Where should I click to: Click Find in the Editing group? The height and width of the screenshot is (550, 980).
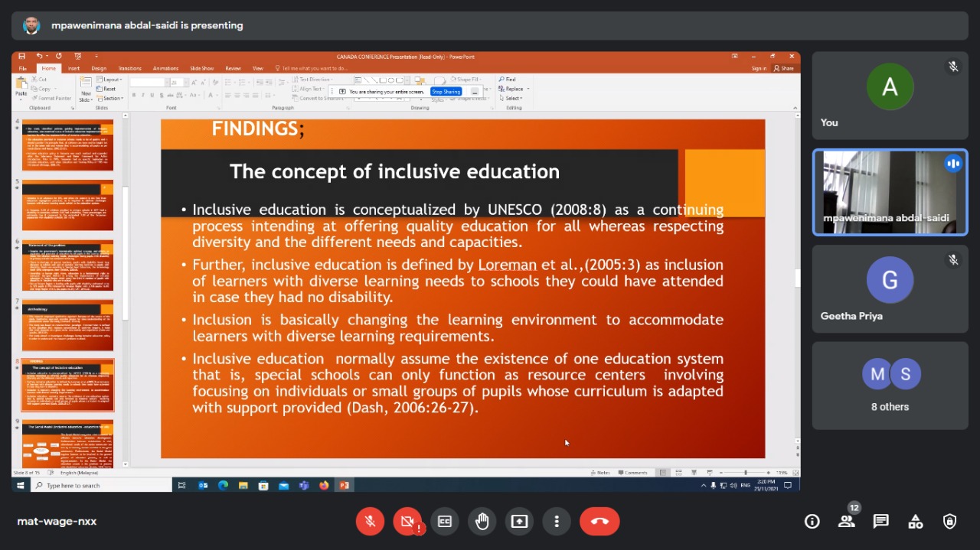coord(507,80)
